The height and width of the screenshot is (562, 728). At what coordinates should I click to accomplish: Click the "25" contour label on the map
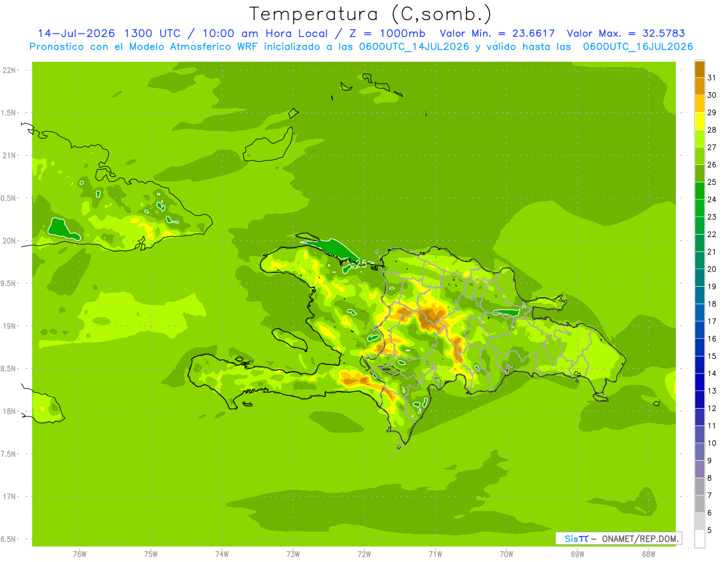(360, 264)
